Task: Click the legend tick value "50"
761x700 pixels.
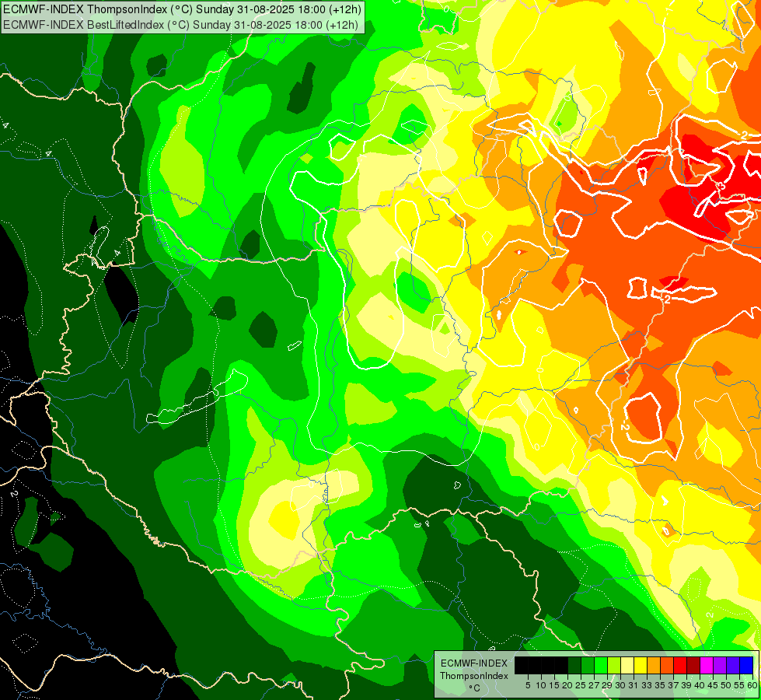Action: coord(727,685)
